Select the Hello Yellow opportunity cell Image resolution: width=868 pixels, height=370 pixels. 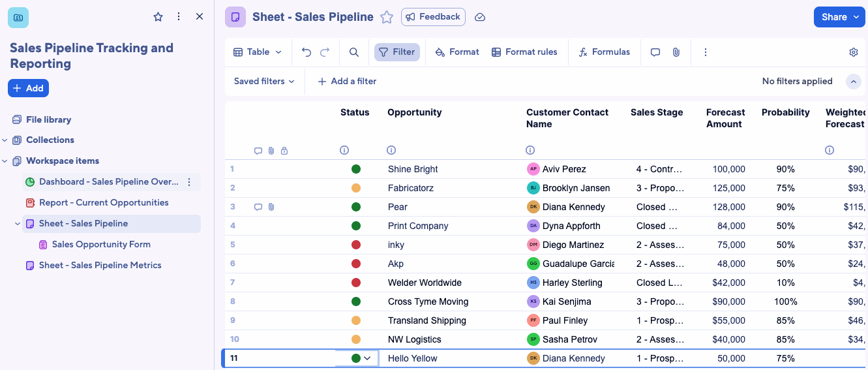[x=413, y=358]
